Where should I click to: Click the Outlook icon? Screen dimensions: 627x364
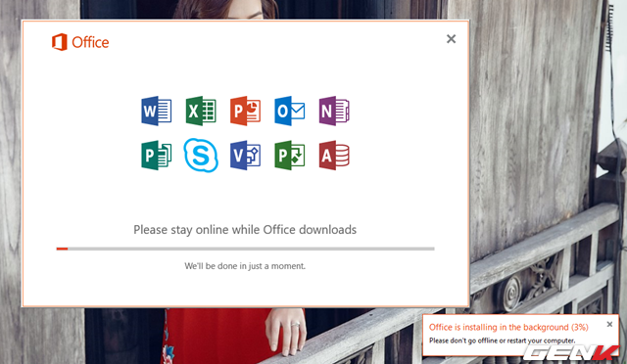pyautogui.click(x=290, y=111)
